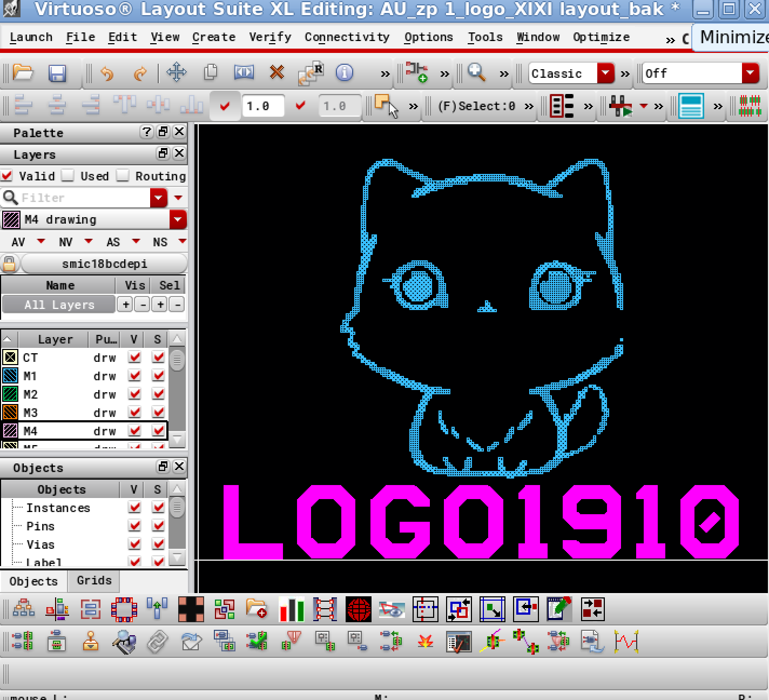Toggle the Valid layers checkbox

(7, 176)
